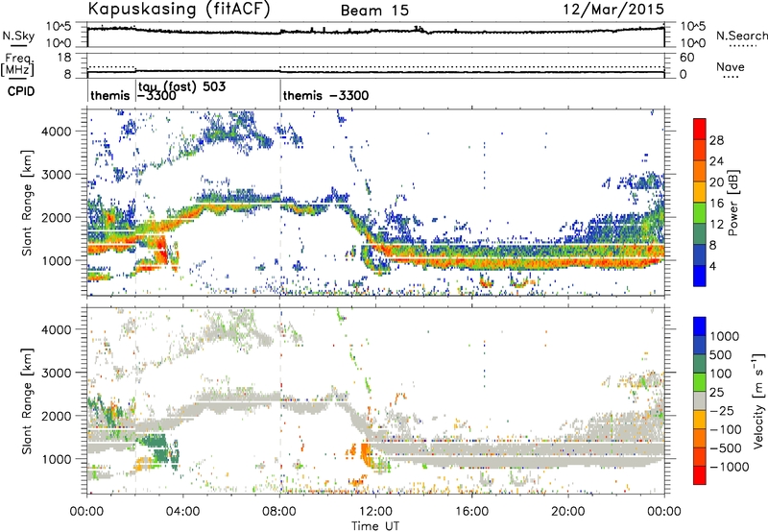768x532 pixels.
Task: Click Slant Range label of velocity panel
Action: click(x=27, y=400)
